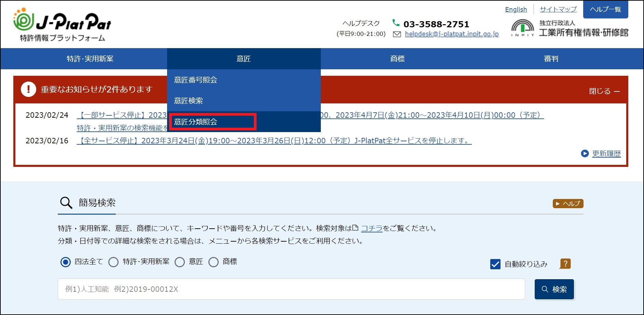Image resolution: width=644 pixels, height=315 pixels.
Task: Select the 特許・実用新案 radio button
Action: (x=113, y=262)
